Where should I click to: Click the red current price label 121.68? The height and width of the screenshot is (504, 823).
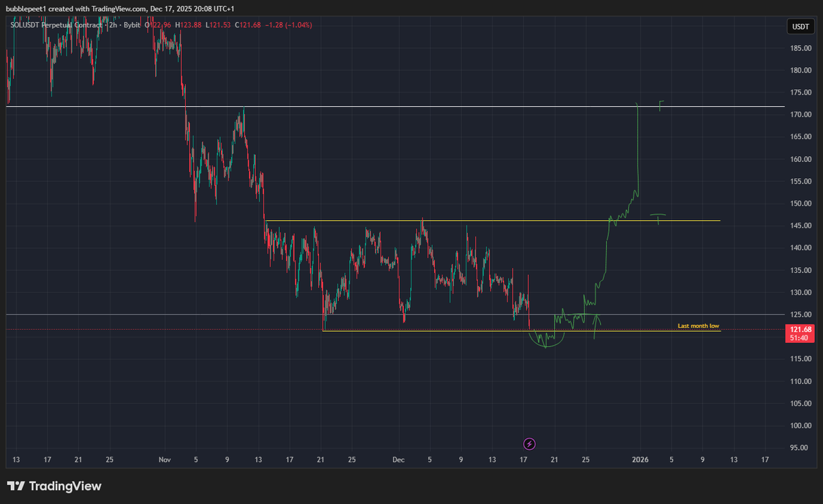coord(801,330)
